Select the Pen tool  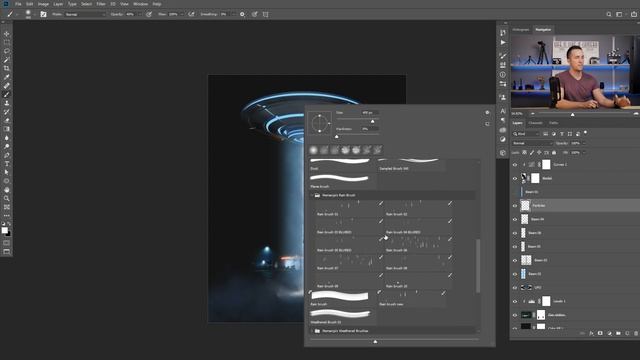tap(7, 155)
